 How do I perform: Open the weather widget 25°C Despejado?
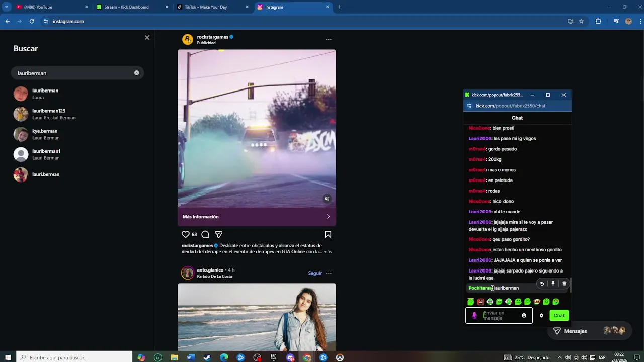coord(527,357)
